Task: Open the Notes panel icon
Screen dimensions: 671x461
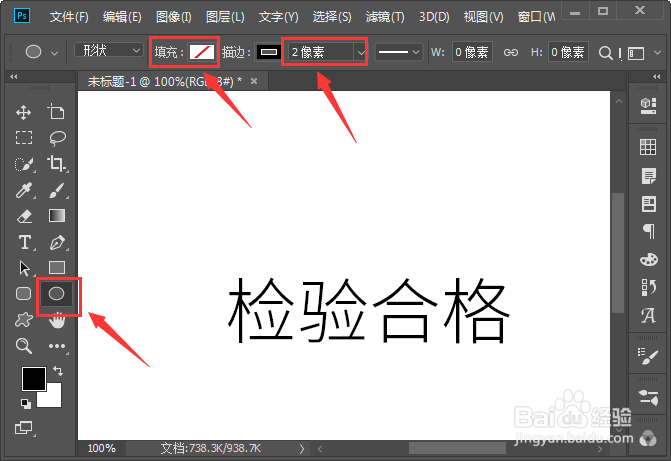Action: [x=649, y=176]
